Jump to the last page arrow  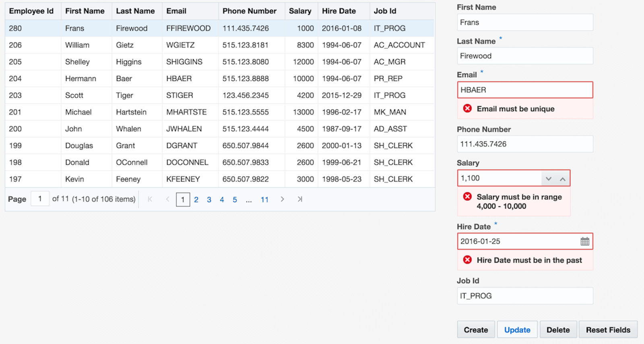[300, 199]
